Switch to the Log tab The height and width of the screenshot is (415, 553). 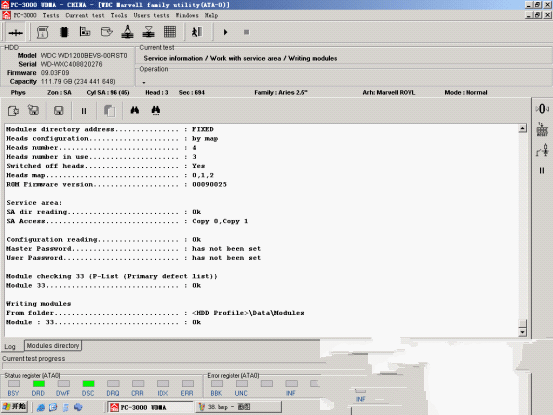(10, 347)
